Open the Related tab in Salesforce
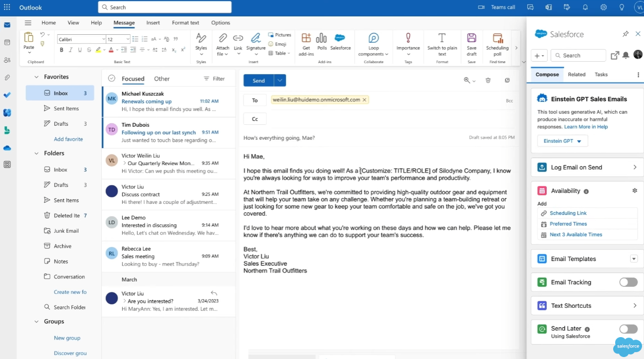 pos(576,75)
